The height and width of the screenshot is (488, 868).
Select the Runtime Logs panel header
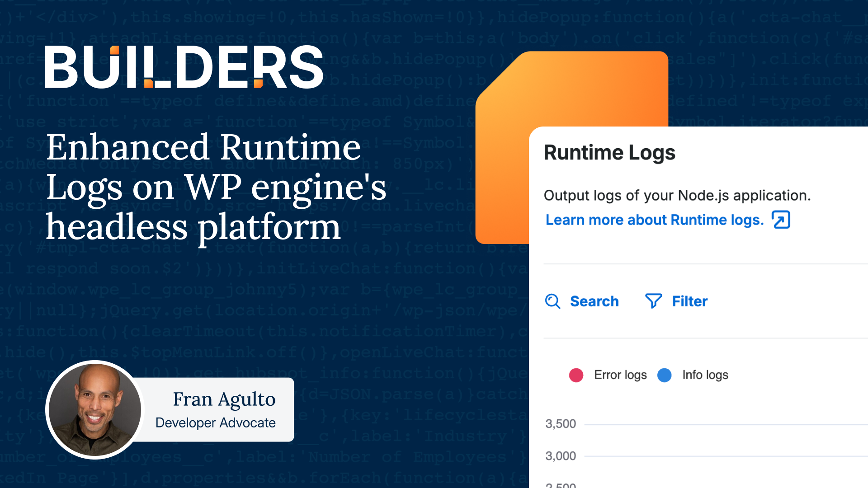pyautogui.click(x=610, y=152)
